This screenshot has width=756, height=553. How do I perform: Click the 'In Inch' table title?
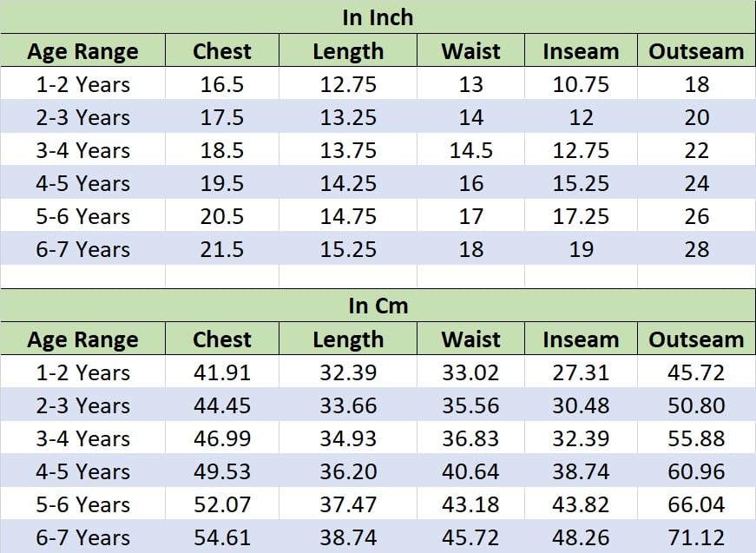[378, 17]
